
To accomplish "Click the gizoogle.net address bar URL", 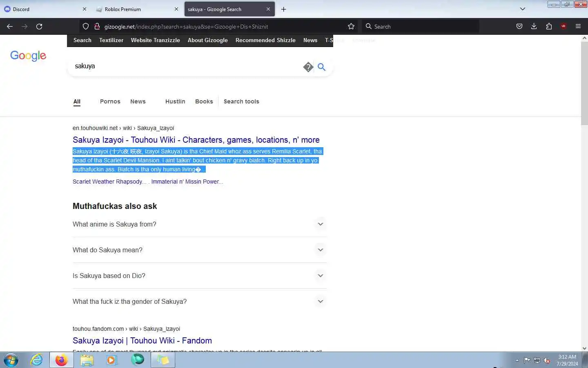I will (186, 27).
